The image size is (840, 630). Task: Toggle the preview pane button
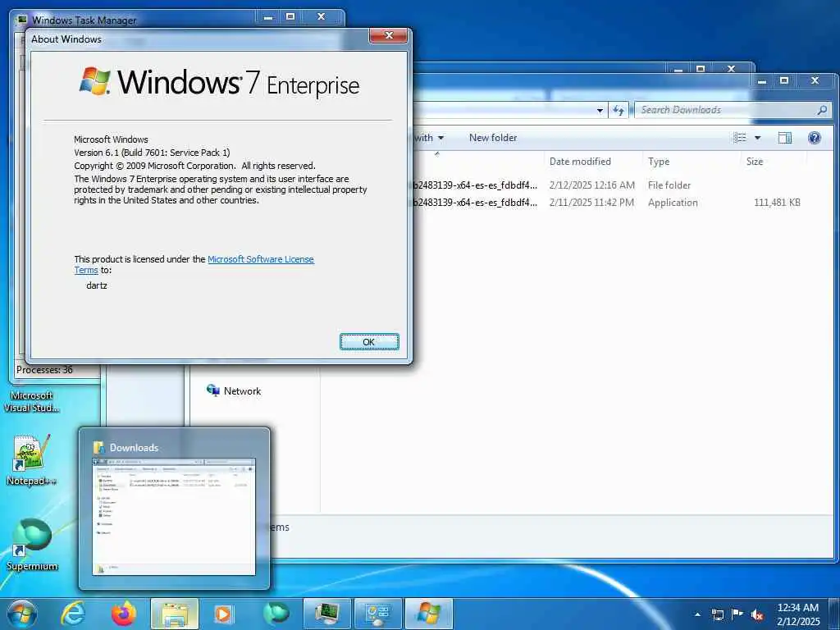pyautogui.click(x=785, y=138)
